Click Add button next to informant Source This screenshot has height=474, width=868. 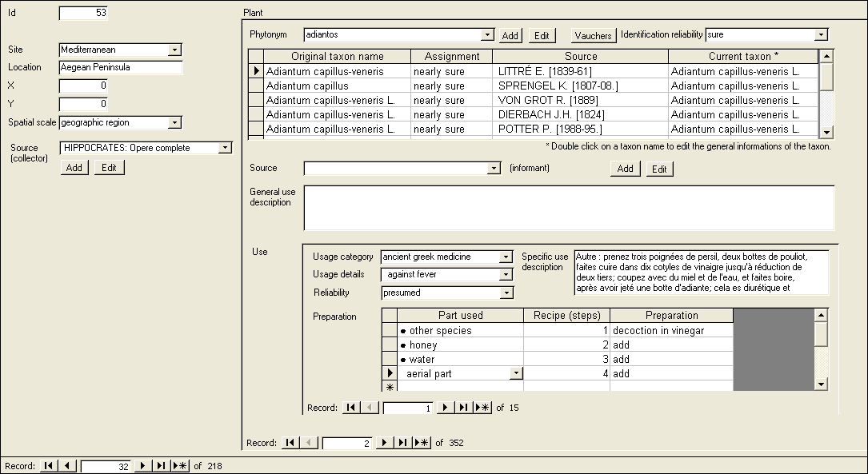[x=625, y=169]
